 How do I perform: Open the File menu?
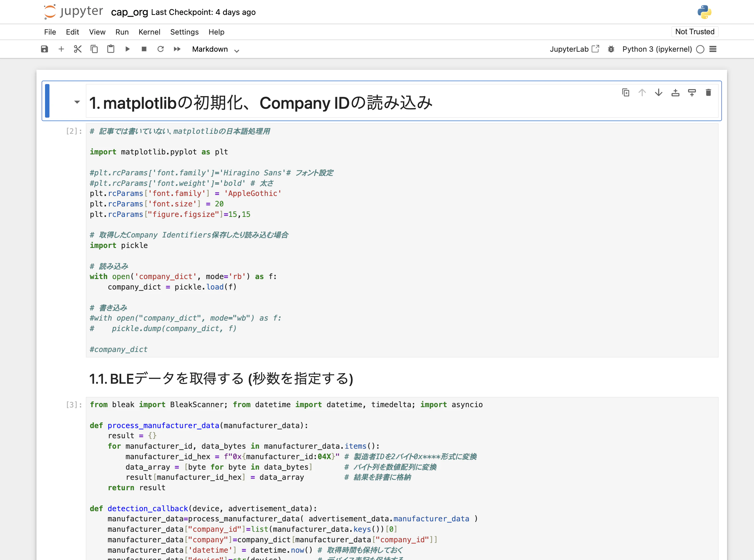(50, 32)
